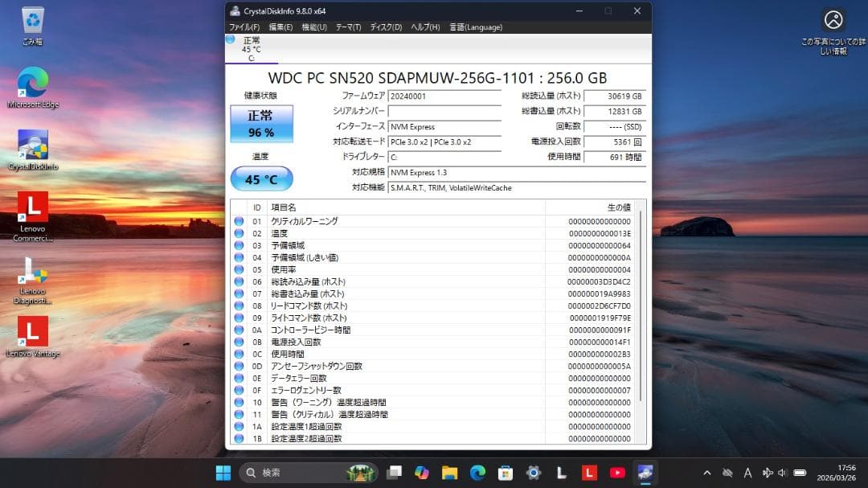Open Lenovo Diagnostics desktop shortcut
This screenshot has height=488, width=868.
click(33, 280)
